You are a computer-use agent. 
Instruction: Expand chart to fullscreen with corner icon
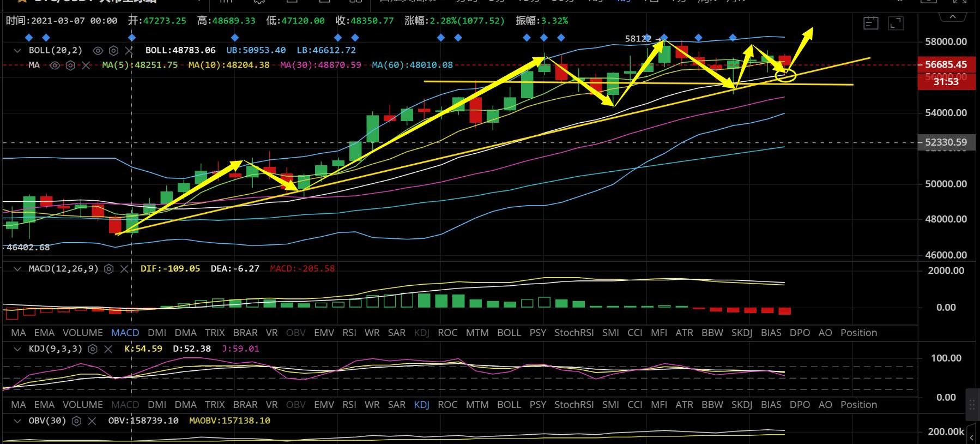click(896, 23)
